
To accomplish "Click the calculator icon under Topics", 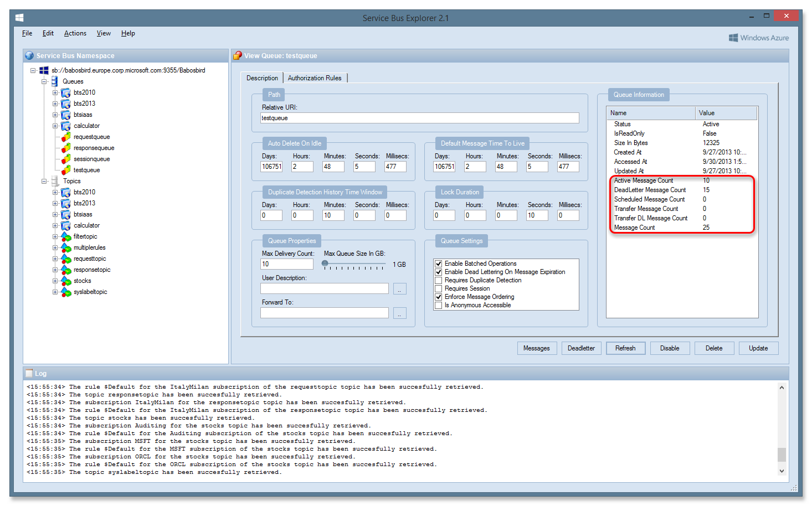I will tap(66, 226).
